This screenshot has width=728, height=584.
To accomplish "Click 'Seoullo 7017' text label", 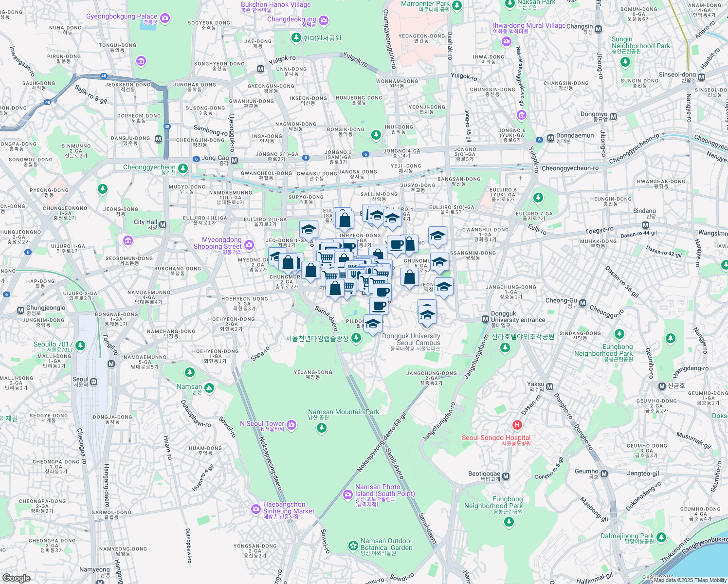I will (x=53, y=344).
